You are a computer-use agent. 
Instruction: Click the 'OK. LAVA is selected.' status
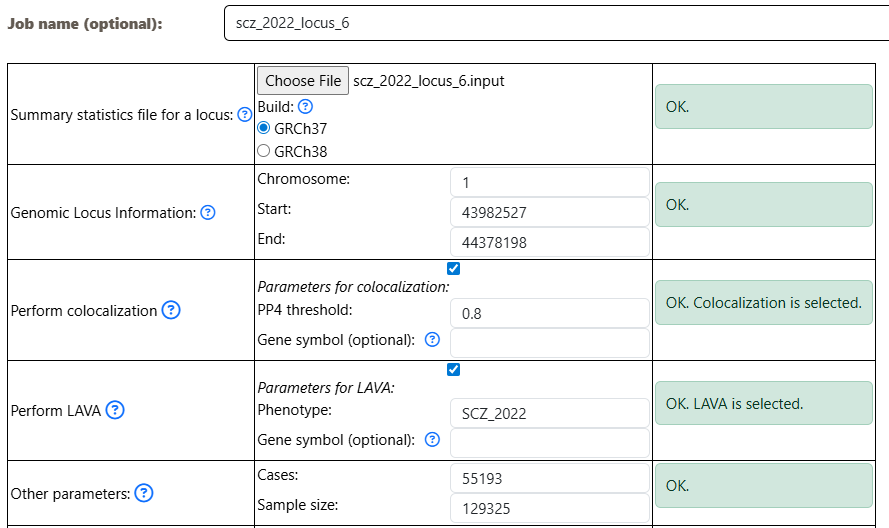(764, 403)
